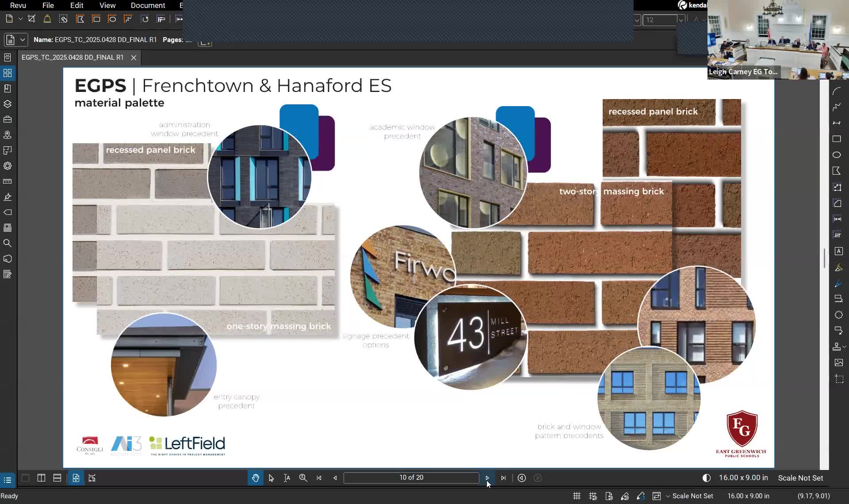
Task: Click the align measurement toolbar icon
Action: 161,19
